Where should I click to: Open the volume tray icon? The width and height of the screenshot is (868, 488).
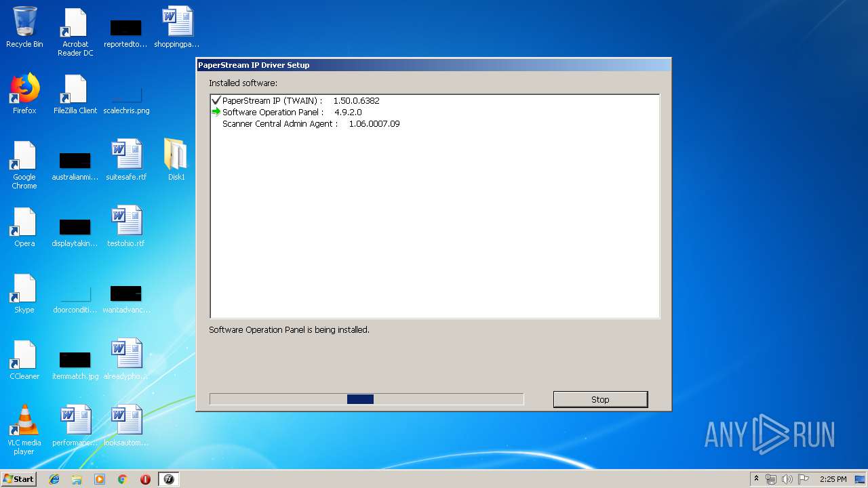[787, 479]
